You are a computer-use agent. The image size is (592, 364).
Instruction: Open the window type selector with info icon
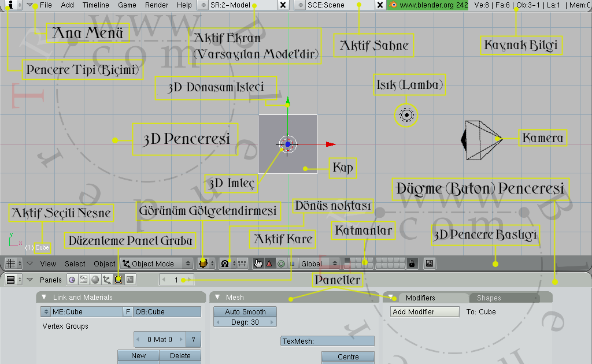coord(14,5)
